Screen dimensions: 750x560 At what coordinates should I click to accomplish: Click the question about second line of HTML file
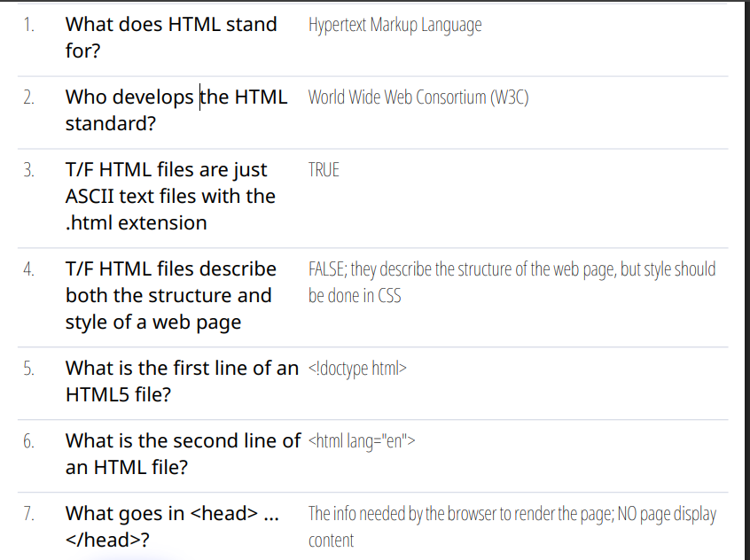click(x=184, y=455)
